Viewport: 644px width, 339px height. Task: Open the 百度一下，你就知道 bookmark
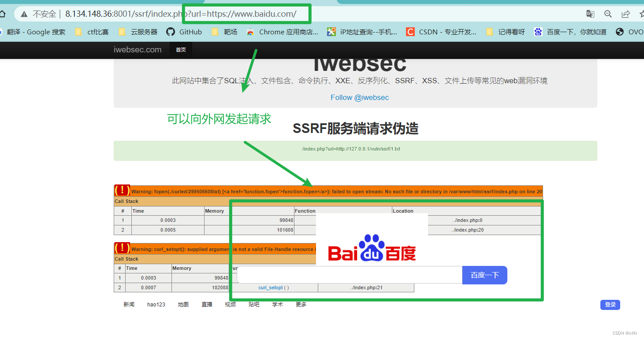point(570,32)
